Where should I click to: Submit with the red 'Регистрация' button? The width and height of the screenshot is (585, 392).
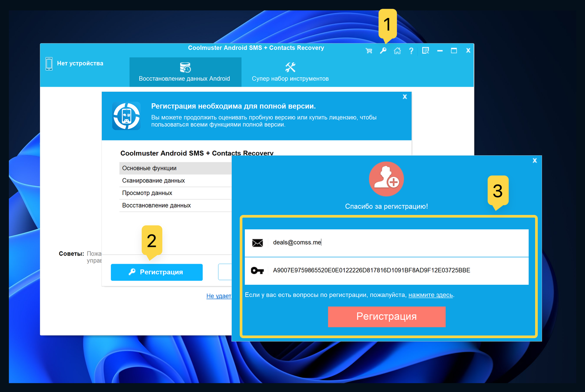tap(386, 317)
